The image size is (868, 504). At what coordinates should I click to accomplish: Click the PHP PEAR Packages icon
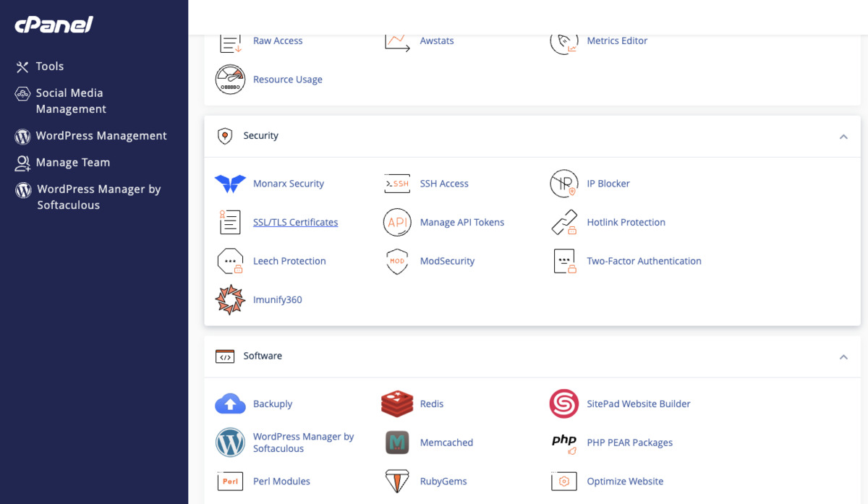coord(564,443)
